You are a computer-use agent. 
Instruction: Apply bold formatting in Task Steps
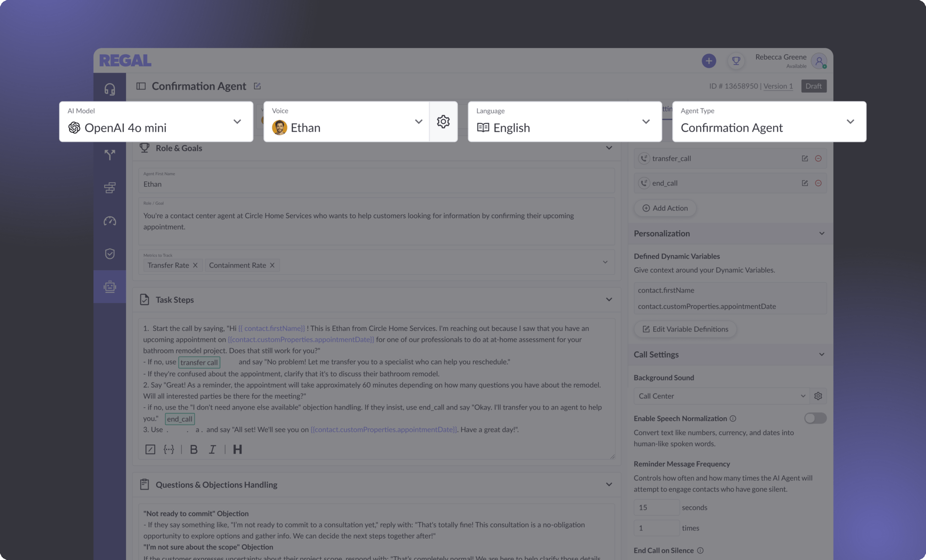coord(193,450)
